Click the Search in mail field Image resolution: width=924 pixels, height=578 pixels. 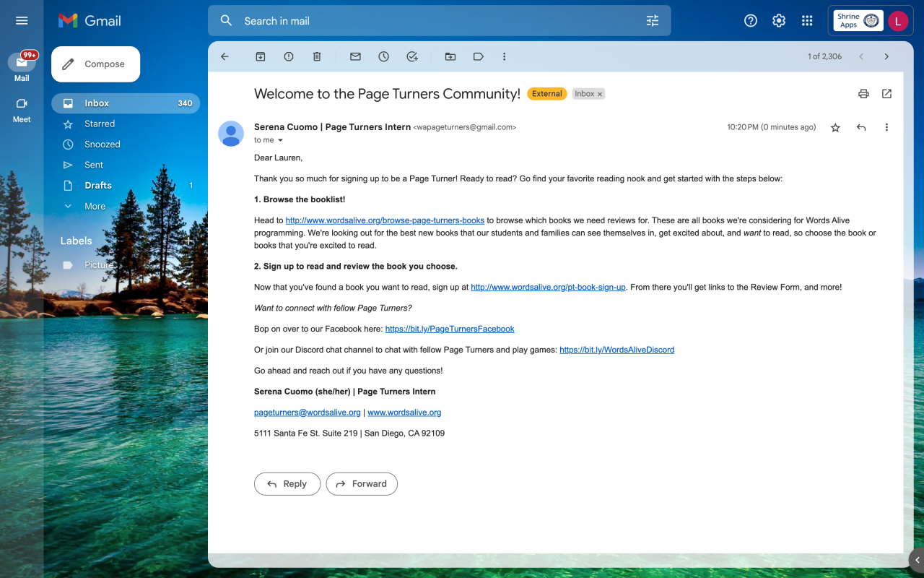tap(439, 21)
